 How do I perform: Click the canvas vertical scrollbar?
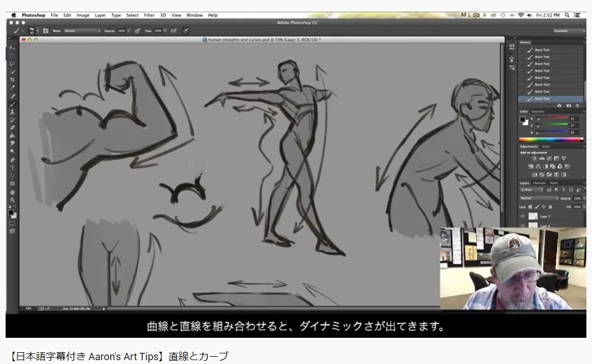(x=502, y=128)
